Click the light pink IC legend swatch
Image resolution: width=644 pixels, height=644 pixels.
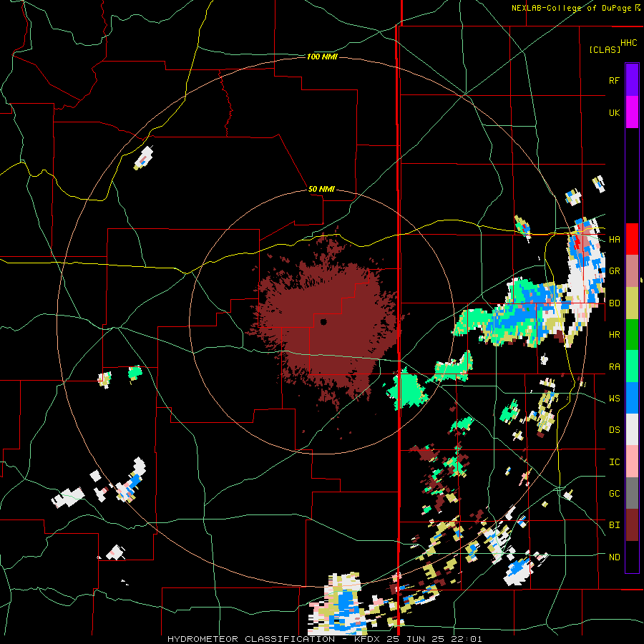tap(632, 462)
